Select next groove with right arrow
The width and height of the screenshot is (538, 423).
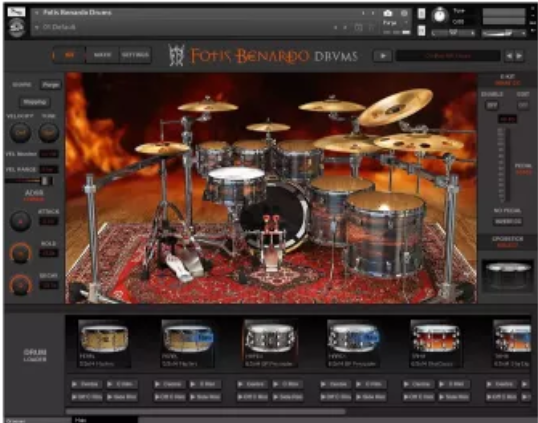tap(519, 56)
